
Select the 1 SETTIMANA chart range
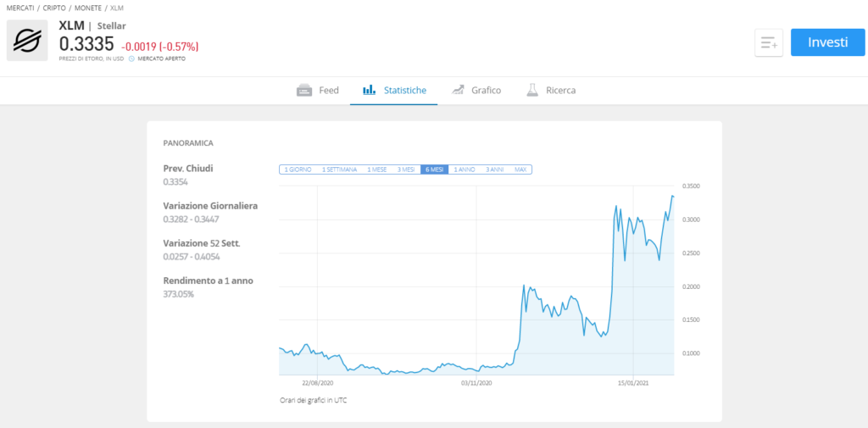339,170
